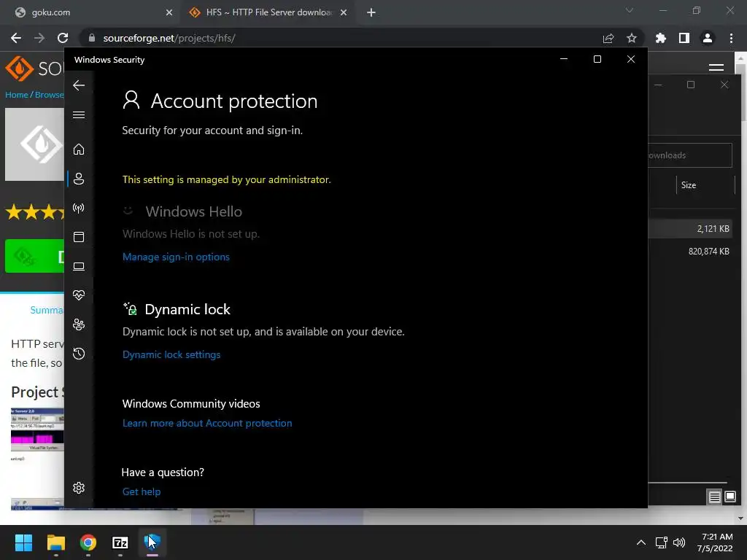Toggle Chrome side panel icon
This screenshot has height=560, width=747.
click(x=684, y=38)
